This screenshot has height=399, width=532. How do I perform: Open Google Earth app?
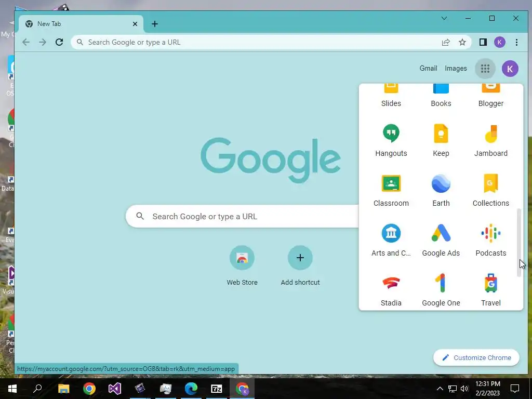(441, 190)
